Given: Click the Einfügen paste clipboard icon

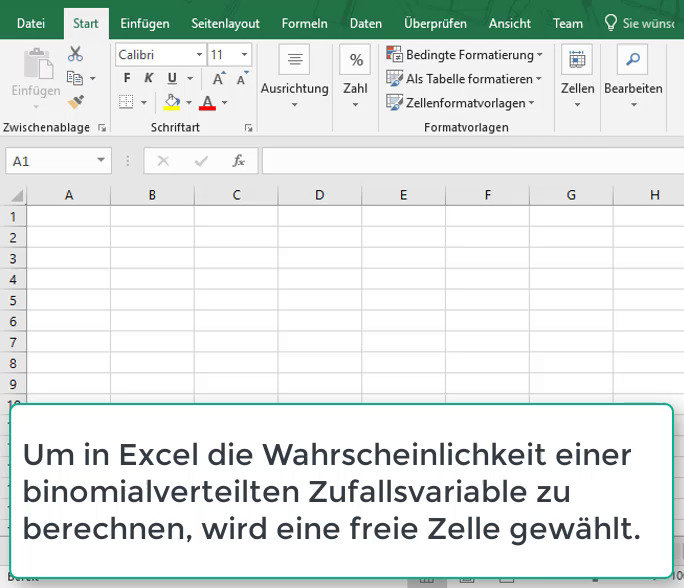Looking at the screenshot, I should 38,63.
